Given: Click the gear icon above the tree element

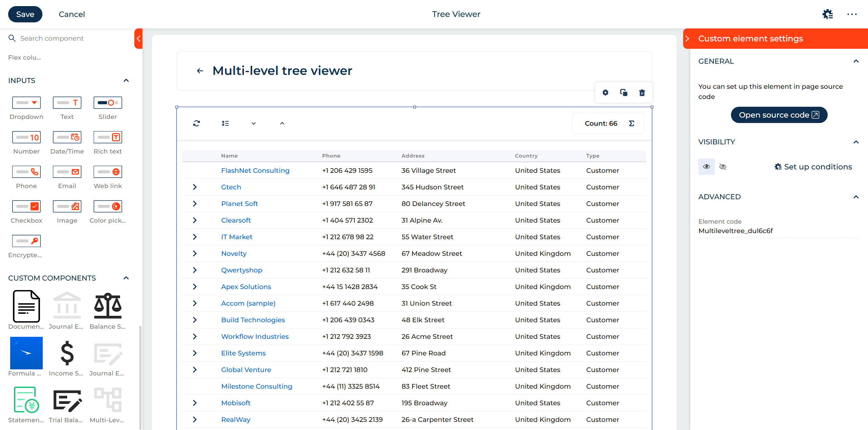Looking at the screenshot, I should 605,93.
